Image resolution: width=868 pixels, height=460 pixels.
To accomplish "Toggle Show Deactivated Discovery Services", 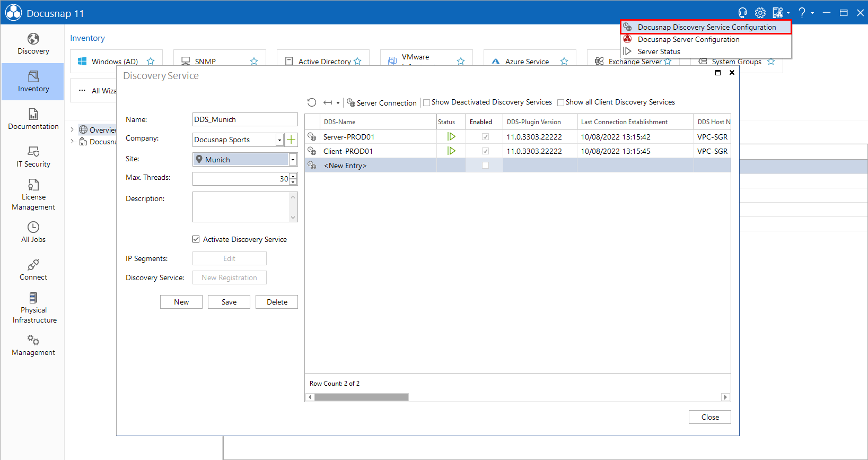I will coord(426,102).
